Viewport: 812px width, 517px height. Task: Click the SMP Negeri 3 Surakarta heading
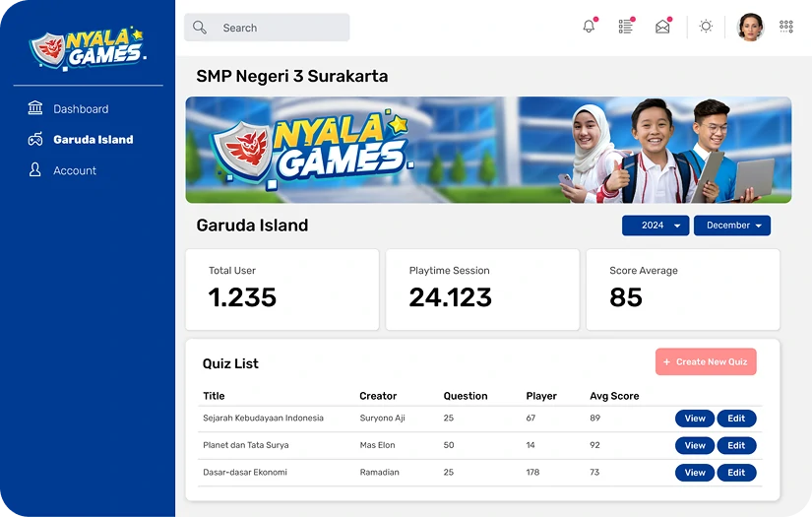pos(292,76)
